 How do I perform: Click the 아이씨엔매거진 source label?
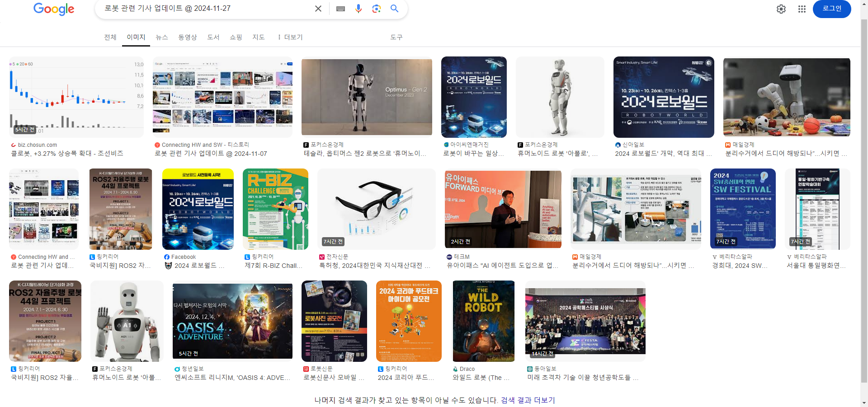click(469, 145)
